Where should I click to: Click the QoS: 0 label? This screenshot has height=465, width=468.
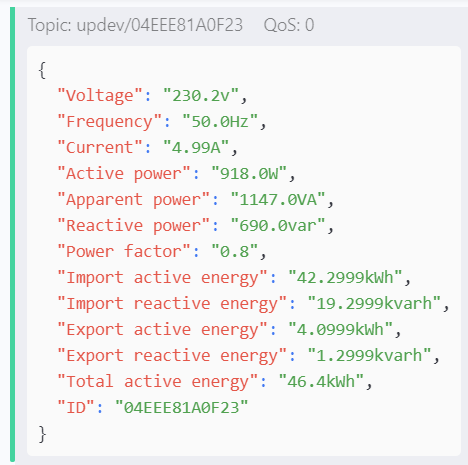click(289, 25)
